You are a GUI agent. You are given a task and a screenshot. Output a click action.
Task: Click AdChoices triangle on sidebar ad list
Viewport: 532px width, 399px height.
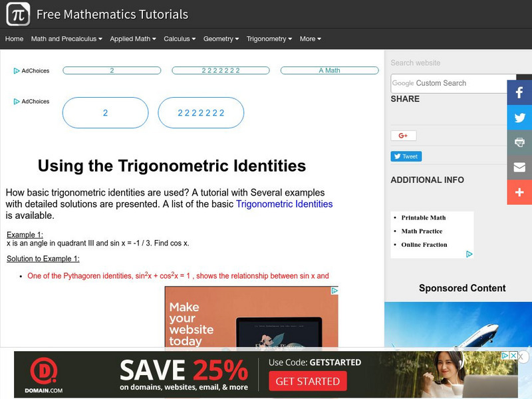469,254
